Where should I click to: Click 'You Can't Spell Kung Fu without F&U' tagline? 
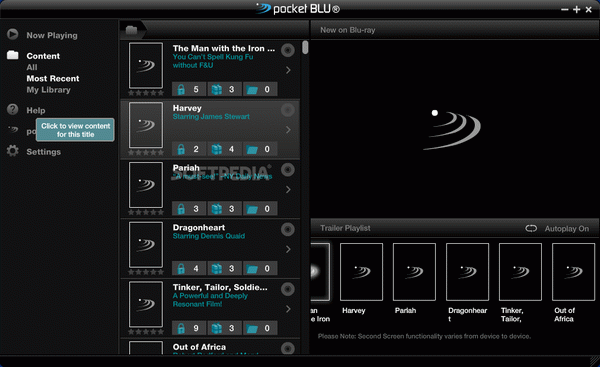(213, 61)
